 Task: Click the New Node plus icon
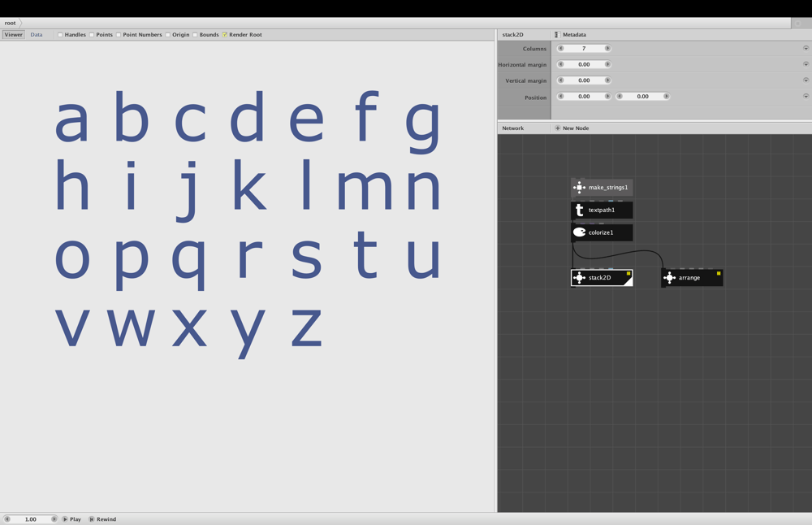[x=558, y=128]
